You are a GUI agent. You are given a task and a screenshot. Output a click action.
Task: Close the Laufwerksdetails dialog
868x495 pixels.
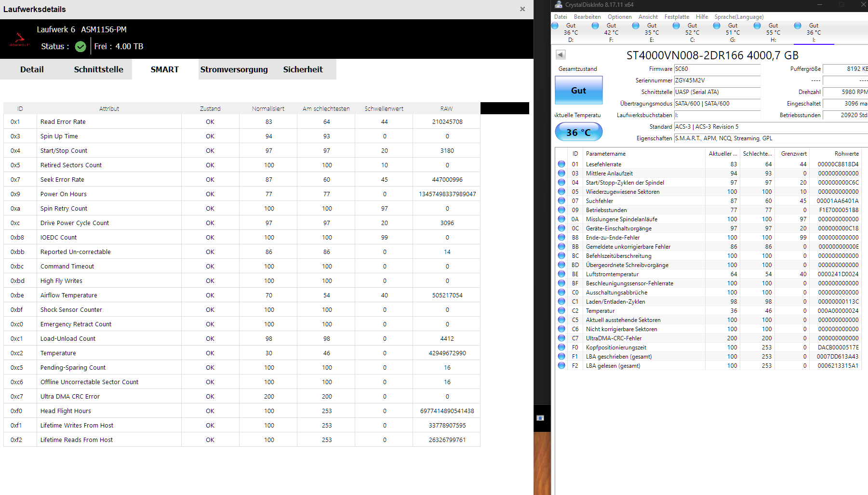pos(522,9)
